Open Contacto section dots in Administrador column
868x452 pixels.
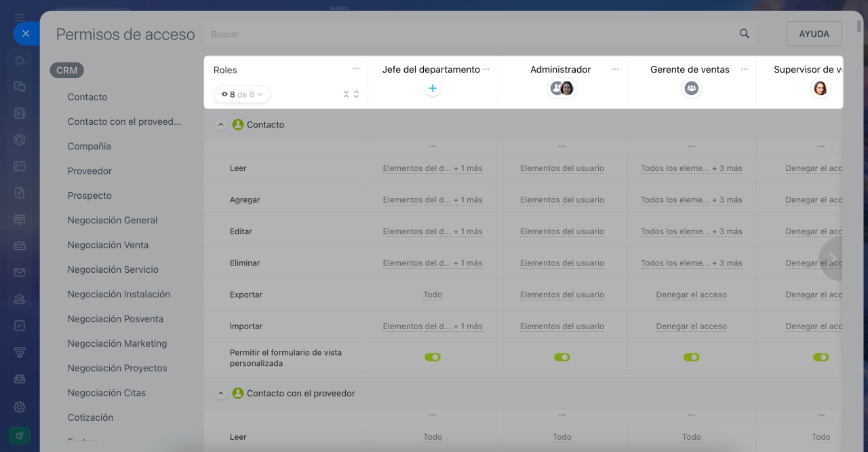click(562, 147)
